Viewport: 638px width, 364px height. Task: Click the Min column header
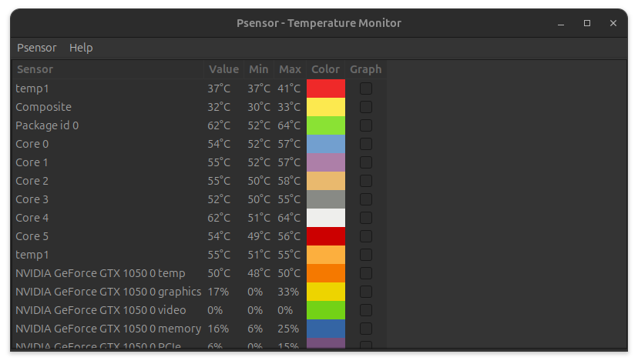[258, 69]
